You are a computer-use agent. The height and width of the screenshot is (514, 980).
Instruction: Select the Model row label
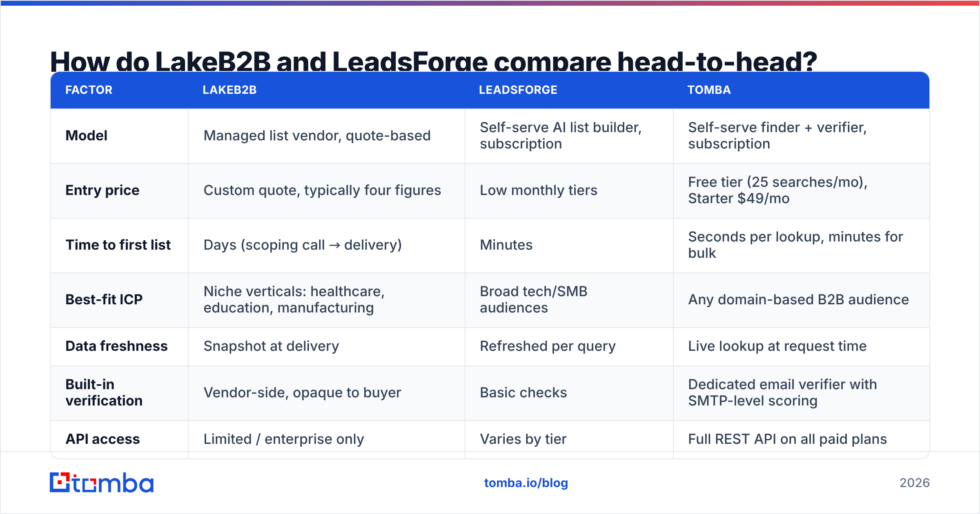(x=87, y=136)
